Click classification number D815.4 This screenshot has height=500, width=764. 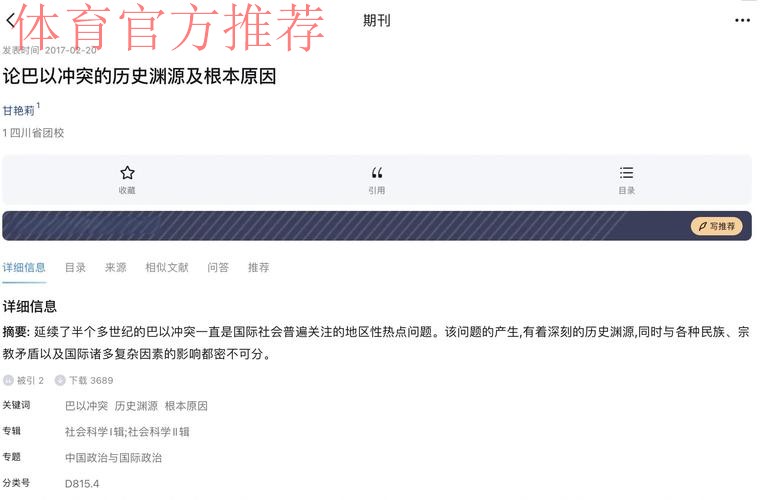point(82,484)
